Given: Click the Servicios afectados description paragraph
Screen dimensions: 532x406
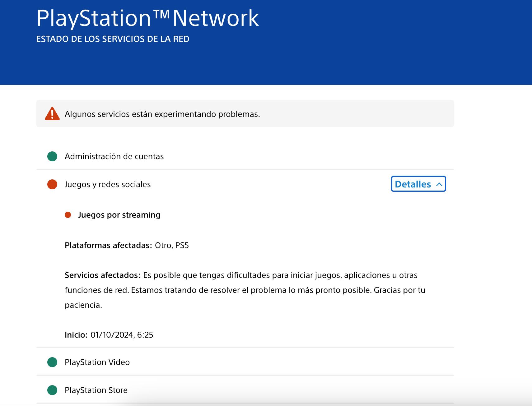Looking at the screenshot, I should click(245, 290).
